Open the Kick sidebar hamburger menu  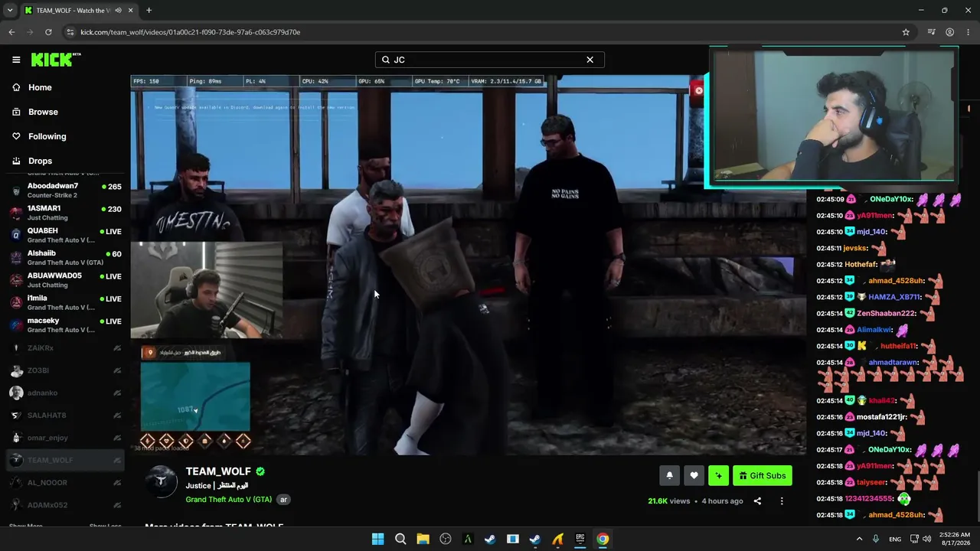tap(16, 60)
